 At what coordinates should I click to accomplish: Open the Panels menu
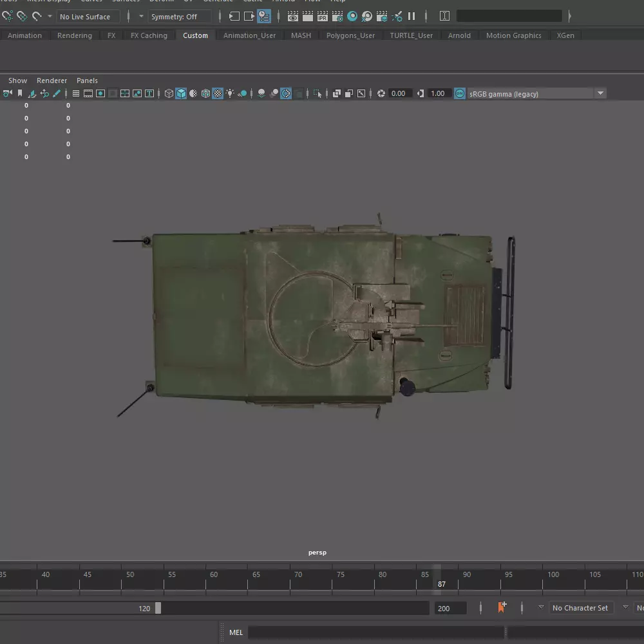[x=87, y=80]
